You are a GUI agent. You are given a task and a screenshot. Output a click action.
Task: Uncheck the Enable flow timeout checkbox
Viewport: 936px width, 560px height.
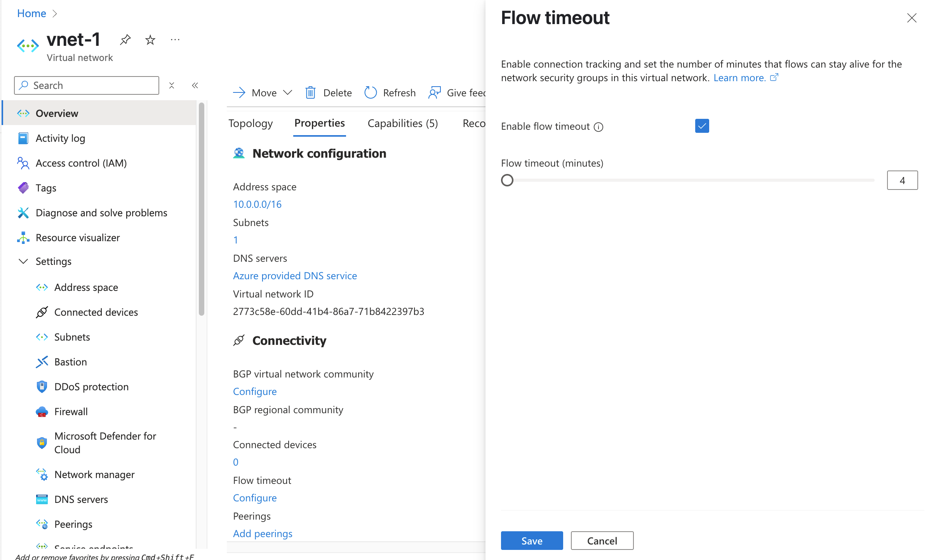(x=702, y=126)
